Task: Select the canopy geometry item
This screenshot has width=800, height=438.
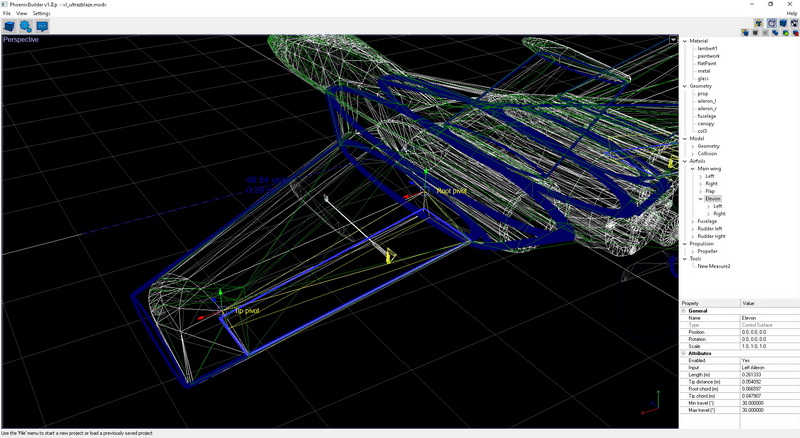Action: [706, 123]
